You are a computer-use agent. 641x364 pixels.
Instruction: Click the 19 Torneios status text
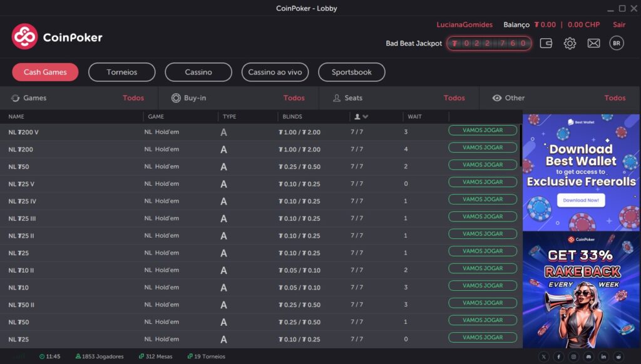click(210, 356)
